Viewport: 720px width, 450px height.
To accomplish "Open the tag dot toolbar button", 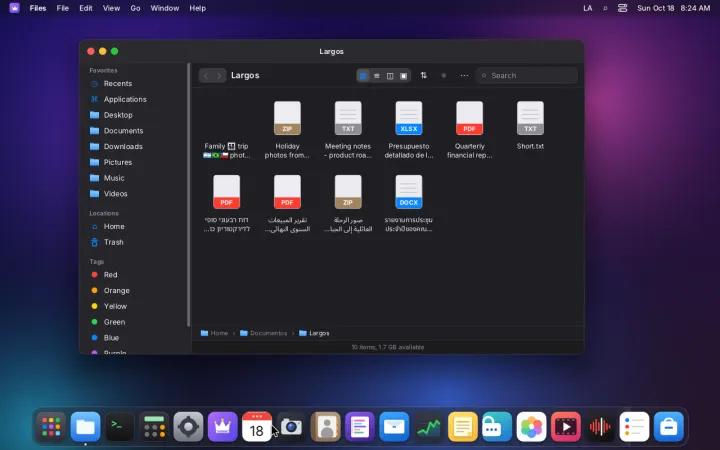I will 444,75.
